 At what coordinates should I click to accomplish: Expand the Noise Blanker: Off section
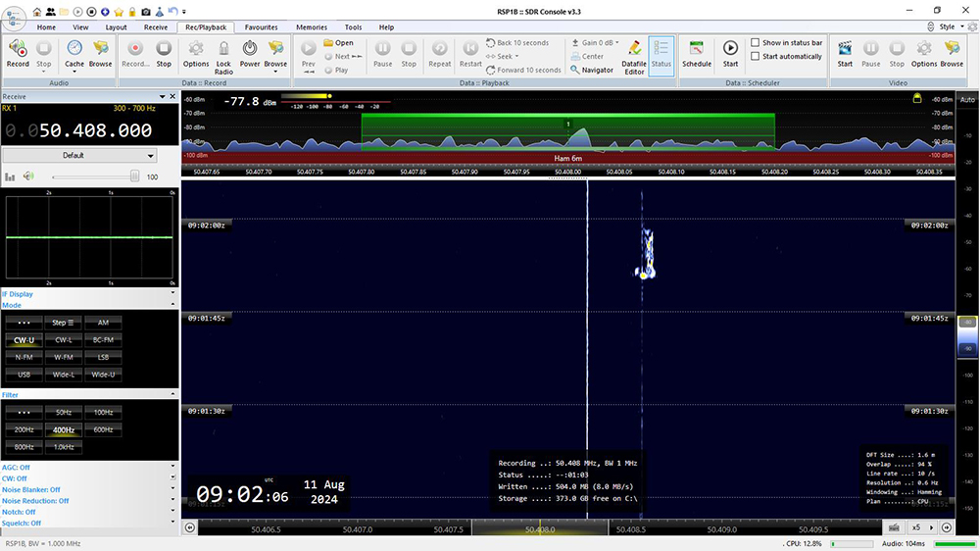(x=172, y=489)
